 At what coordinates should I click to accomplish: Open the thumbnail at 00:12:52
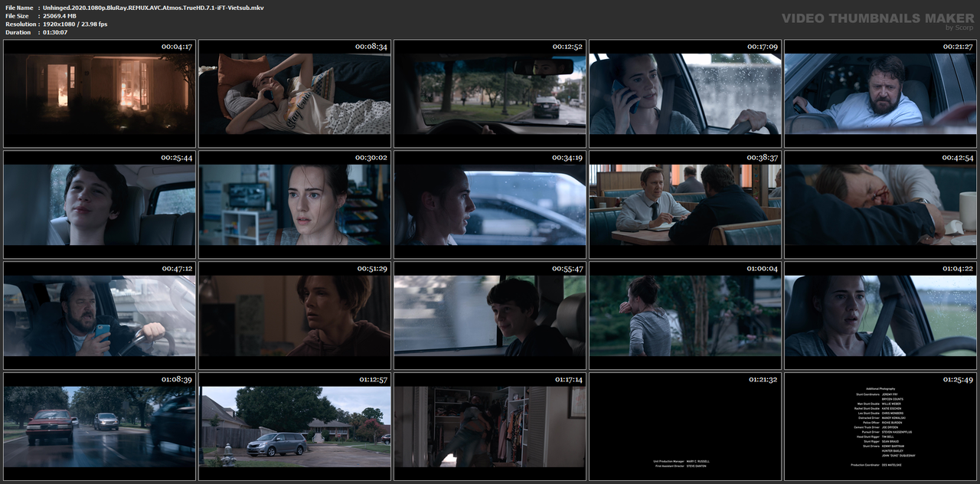[490, 93]
